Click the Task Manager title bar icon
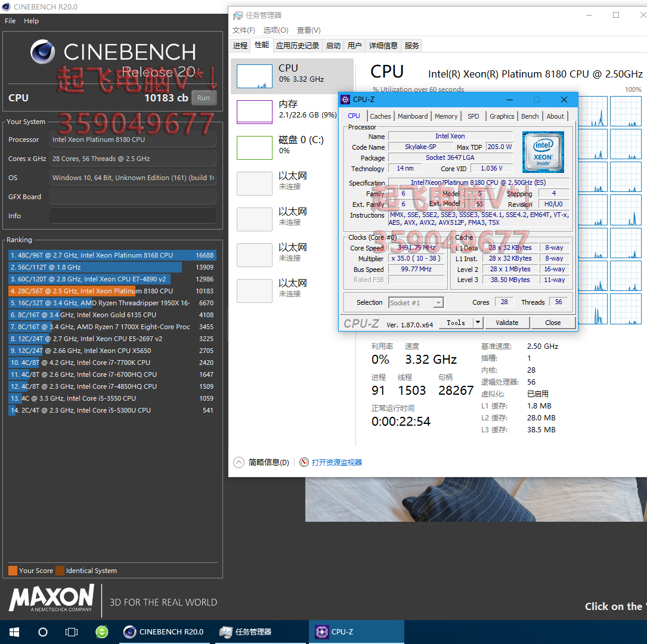The width and height of the screenshot is (647, 644). coord(238,16)
